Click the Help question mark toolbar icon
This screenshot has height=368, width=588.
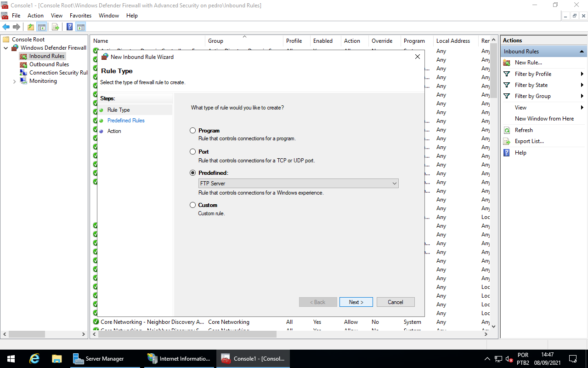(69, 27)
